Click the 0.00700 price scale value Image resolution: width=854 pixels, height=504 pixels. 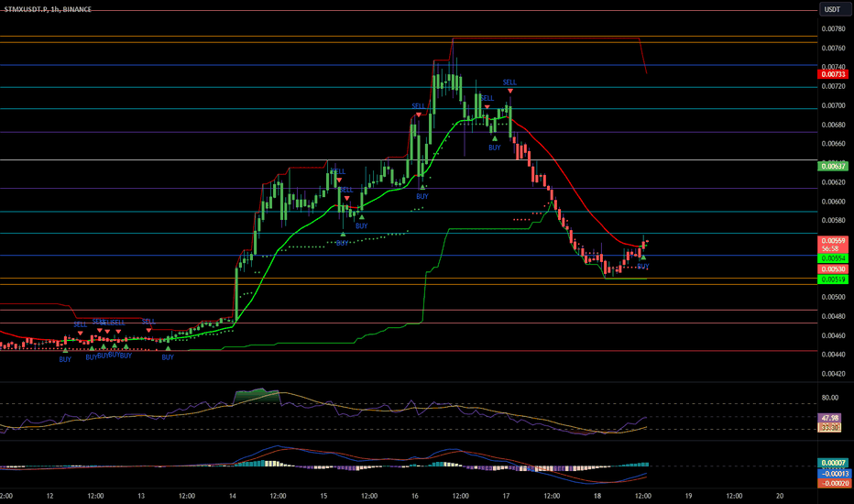tap(833, 105)
